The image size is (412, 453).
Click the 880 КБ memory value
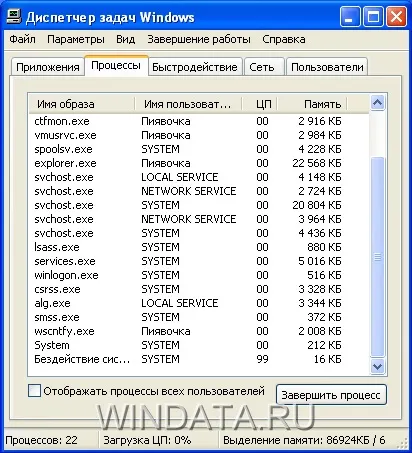tap(324, 247)
